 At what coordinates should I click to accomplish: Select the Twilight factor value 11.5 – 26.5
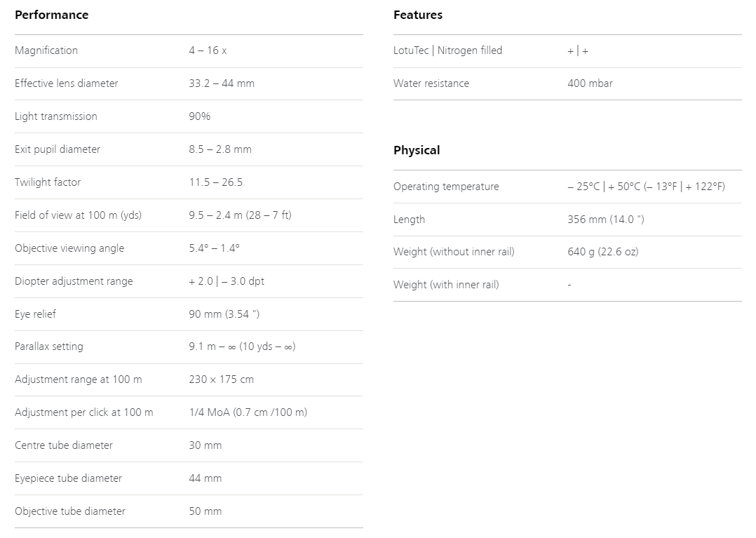(x=215, y=182)
